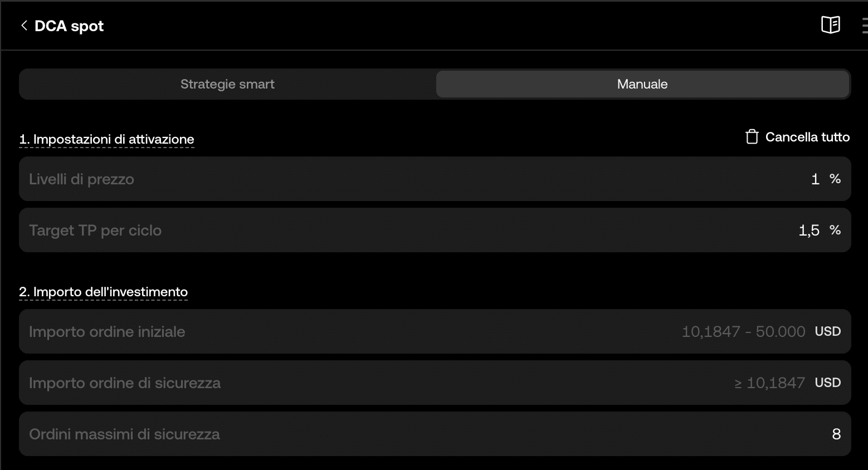Edit the Ordini massimi di sicurezza field

coord(435,434)
